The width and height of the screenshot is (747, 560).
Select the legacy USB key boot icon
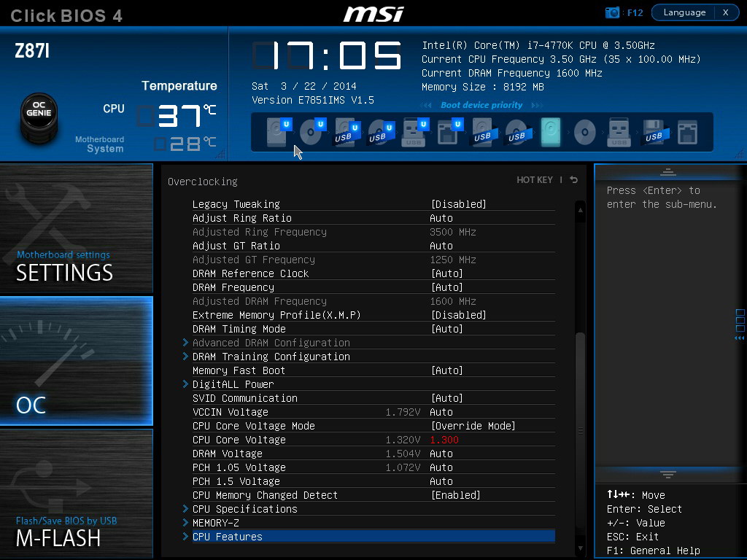point(619,131)
